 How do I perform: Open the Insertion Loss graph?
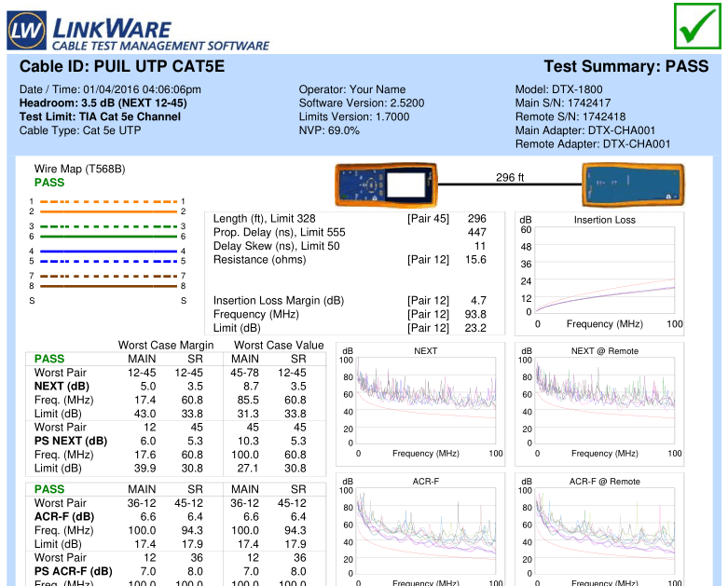pos(599,274)
